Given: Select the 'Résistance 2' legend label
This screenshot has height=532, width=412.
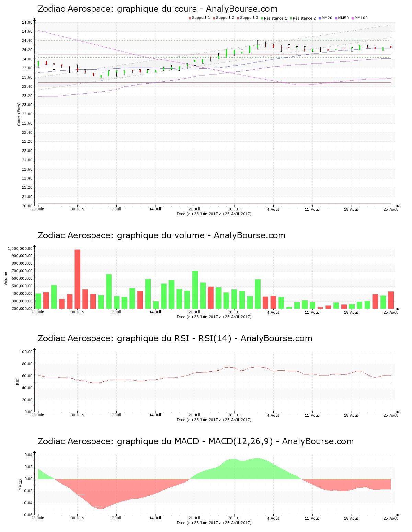Looking at the screenshot, I should (304, 18).
